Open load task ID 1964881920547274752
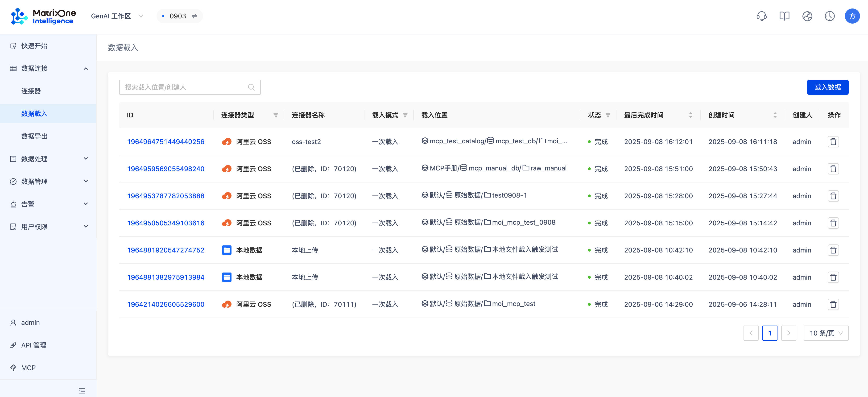 [165, 250]
